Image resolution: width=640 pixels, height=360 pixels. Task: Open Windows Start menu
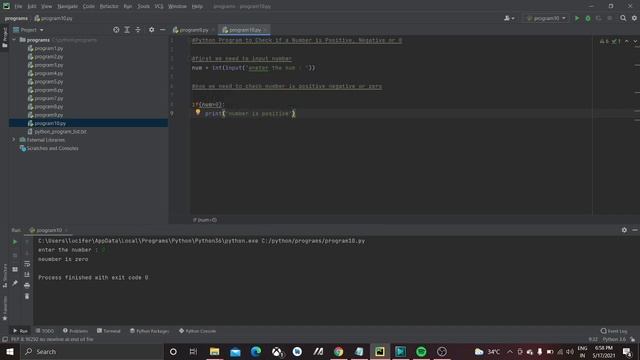click(9, 351)
